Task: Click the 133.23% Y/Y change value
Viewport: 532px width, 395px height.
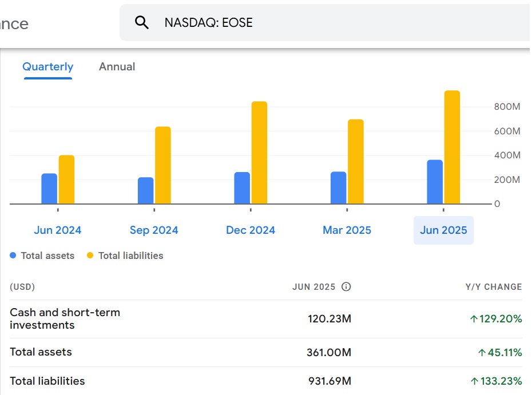Action: (497, 381)
